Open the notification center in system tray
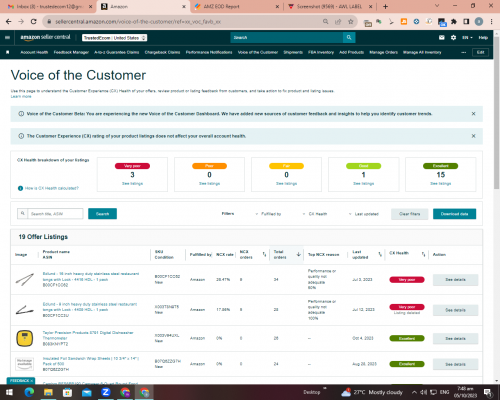 pyautogui.click(x=487, y=392)
